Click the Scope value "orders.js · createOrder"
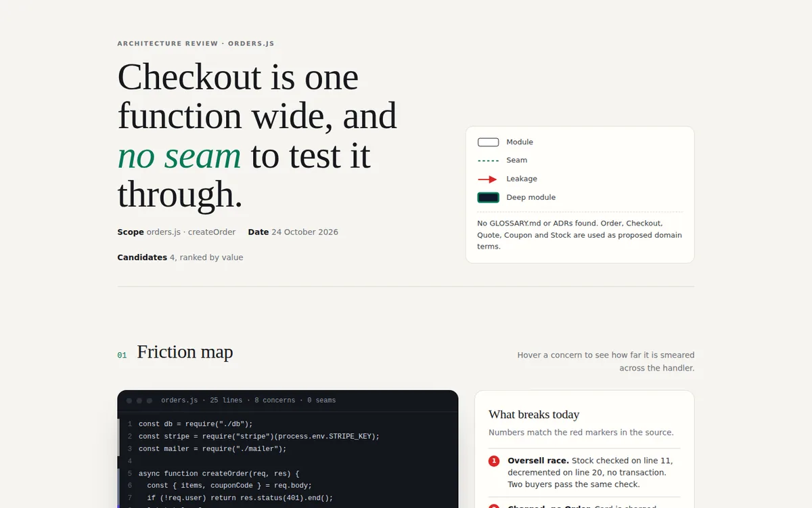 pyautogui.click(x=191, y=232)
